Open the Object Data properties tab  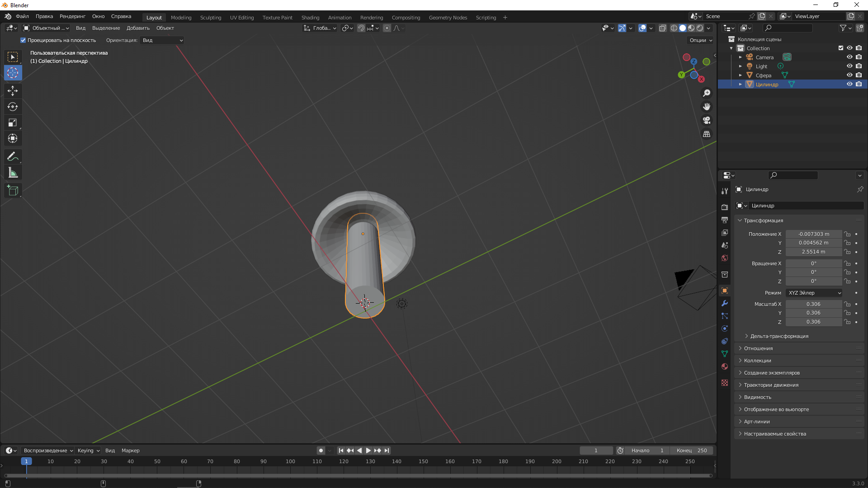click(x=725, y=354)
